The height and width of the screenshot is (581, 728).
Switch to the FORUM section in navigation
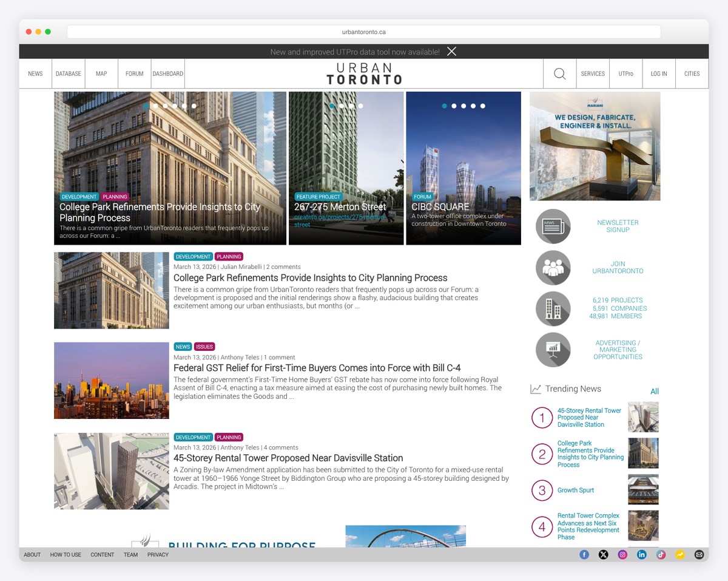click(134, 73)
